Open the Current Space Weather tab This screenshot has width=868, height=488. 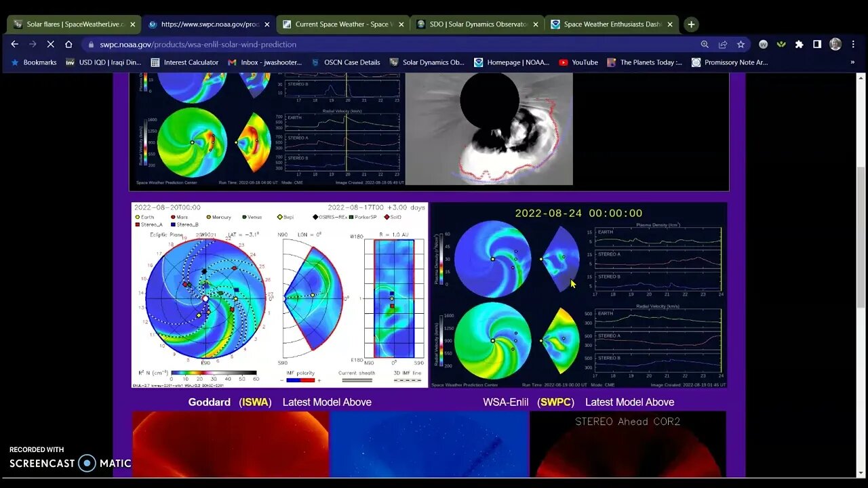coord(342,24)
